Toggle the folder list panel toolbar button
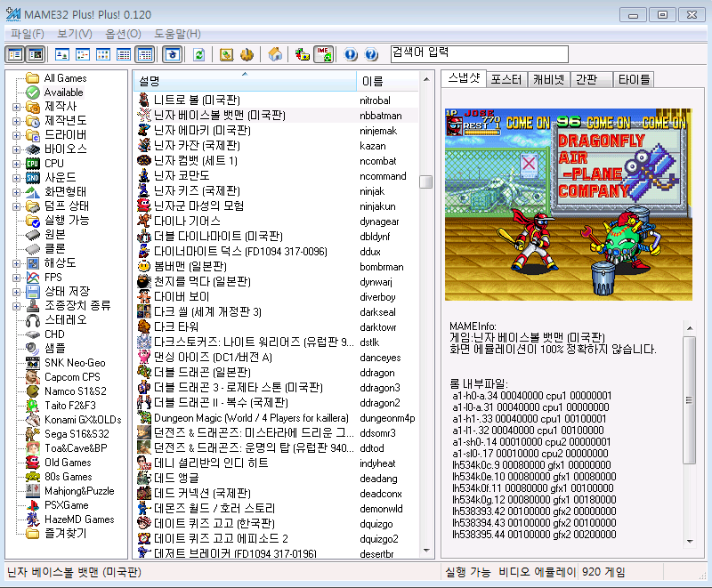 click(15, 55)
